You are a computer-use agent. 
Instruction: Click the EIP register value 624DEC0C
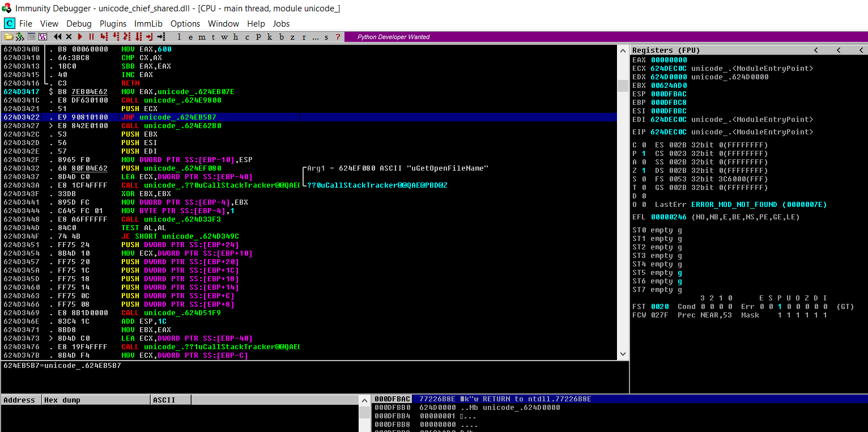669,132
